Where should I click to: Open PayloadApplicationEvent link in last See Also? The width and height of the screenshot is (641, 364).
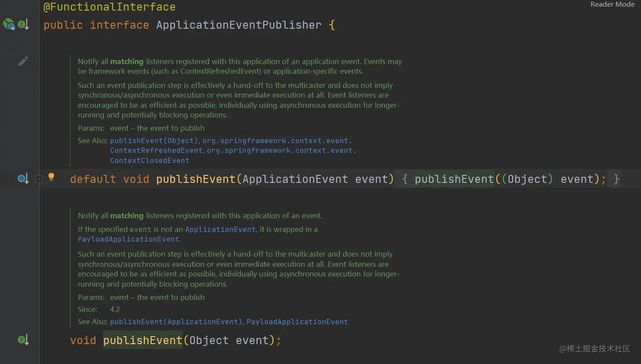(297, 322)
